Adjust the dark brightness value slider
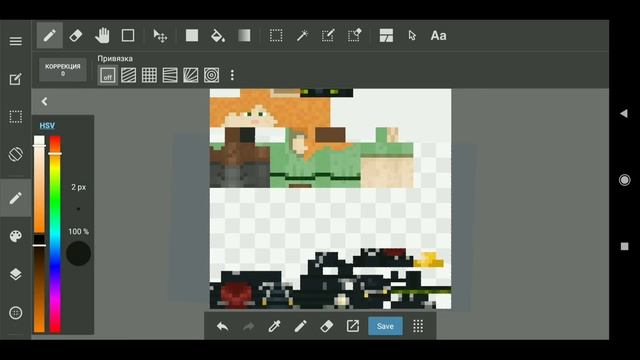Viewport: 640px width, 360px height. tap(39, 284)
